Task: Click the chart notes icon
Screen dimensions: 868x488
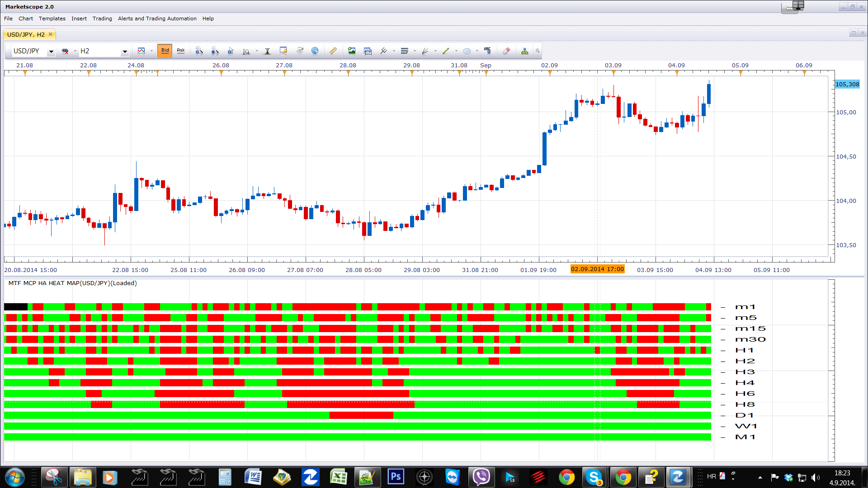Action: tap(283, 51)
